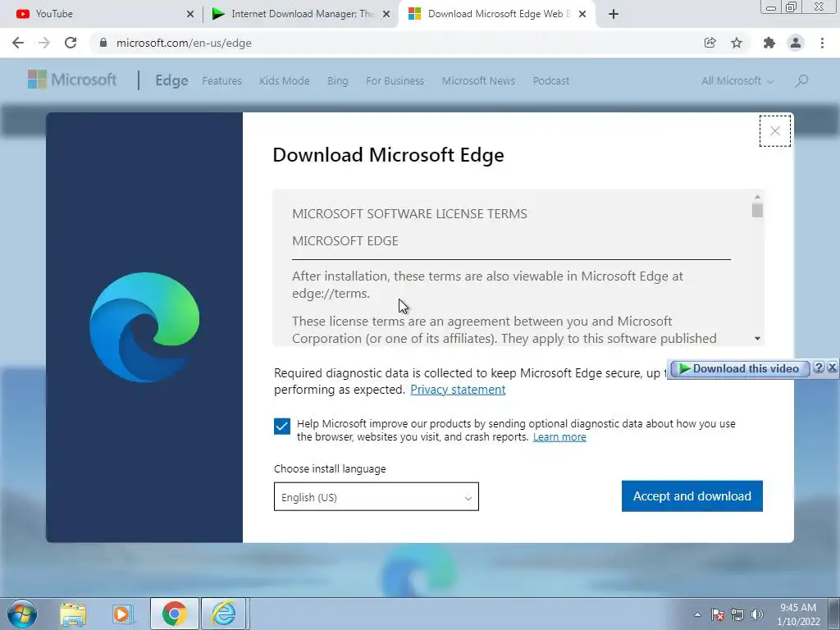Viewport: 840px width, 630px height.
Task: Close the Internet Download Manager tab
Action: [x=386, y=14]
